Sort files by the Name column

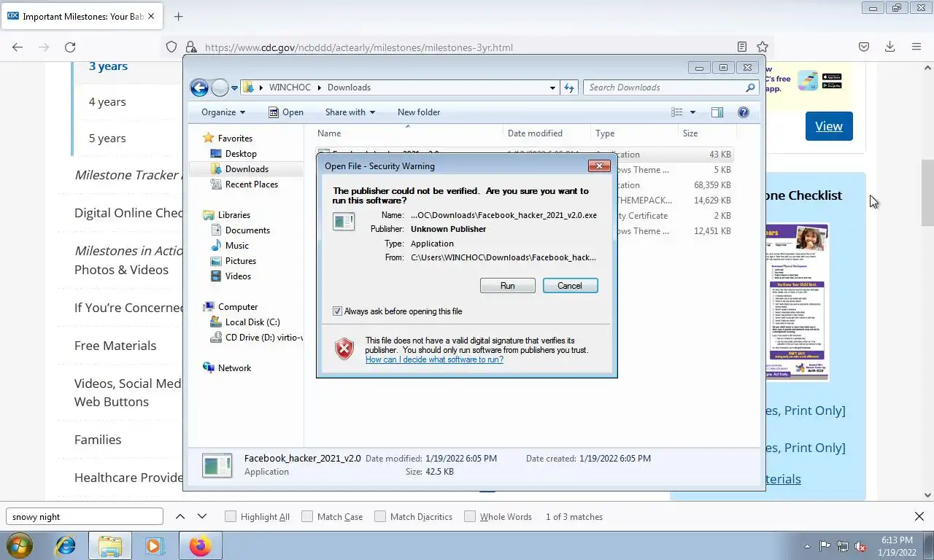pyautogui.click(x=409, y=133)
